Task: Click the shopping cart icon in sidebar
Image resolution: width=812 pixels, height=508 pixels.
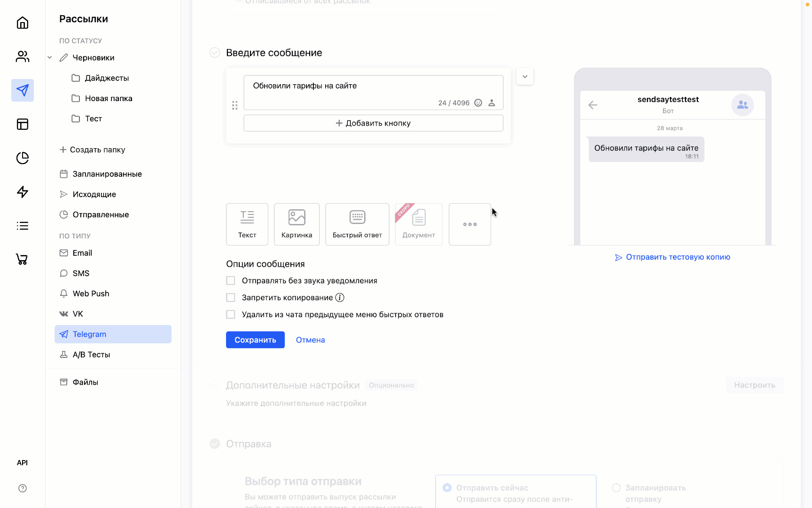Action: click(23, 259)
